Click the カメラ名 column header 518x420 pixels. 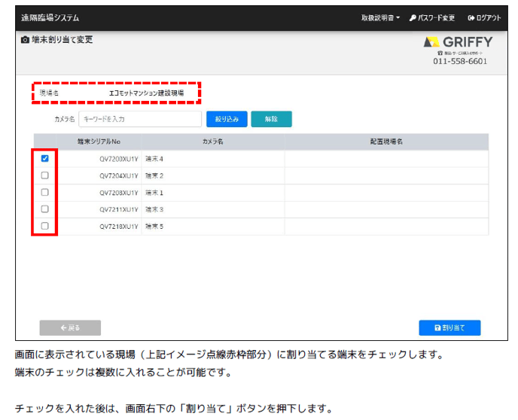tap(213, 142)
